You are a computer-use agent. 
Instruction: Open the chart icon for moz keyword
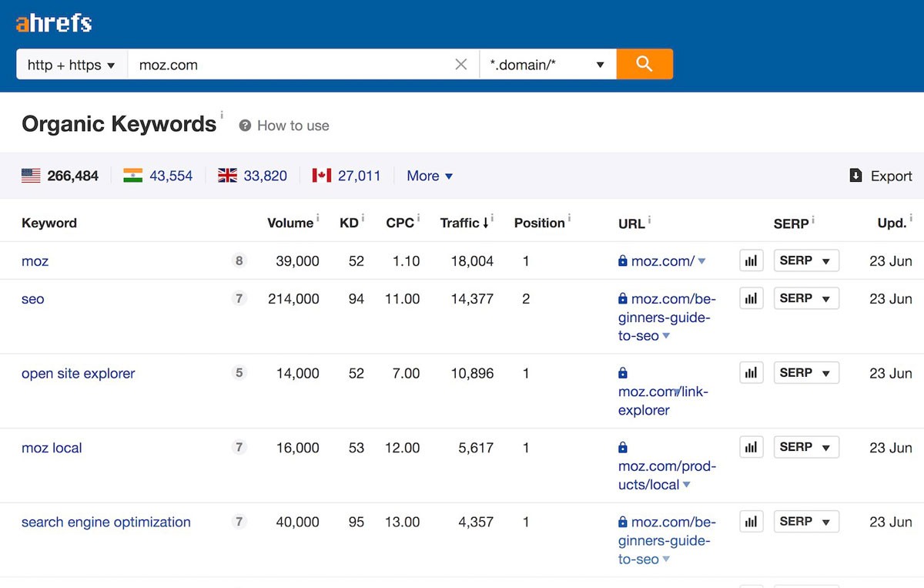(x=751, y=261)
